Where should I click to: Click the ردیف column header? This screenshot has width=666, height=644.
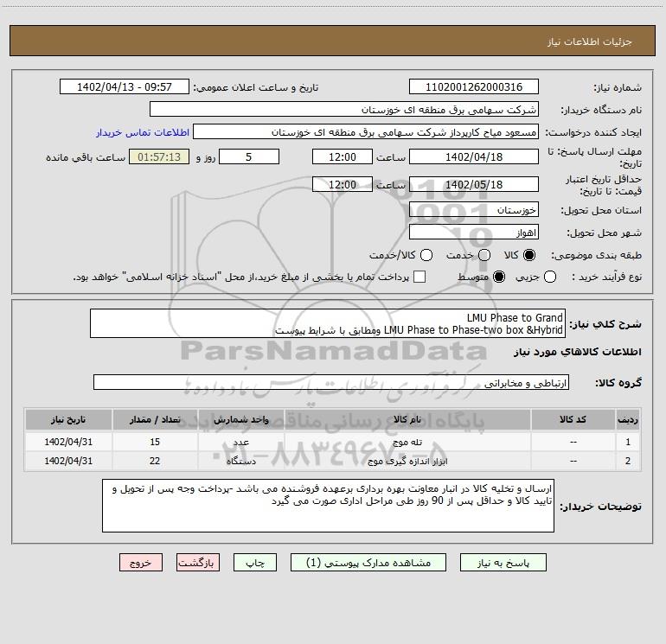coord(628,420)
